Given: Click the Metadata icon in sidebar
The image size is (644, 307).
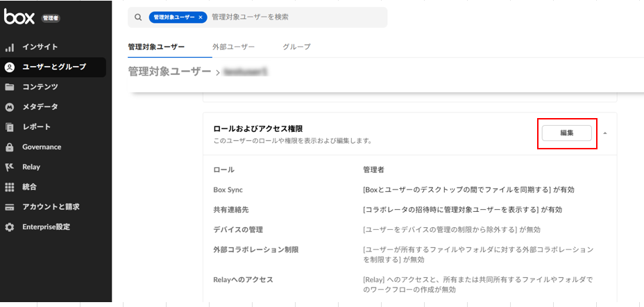Looking at the screenshot, I should pos(10,107).
